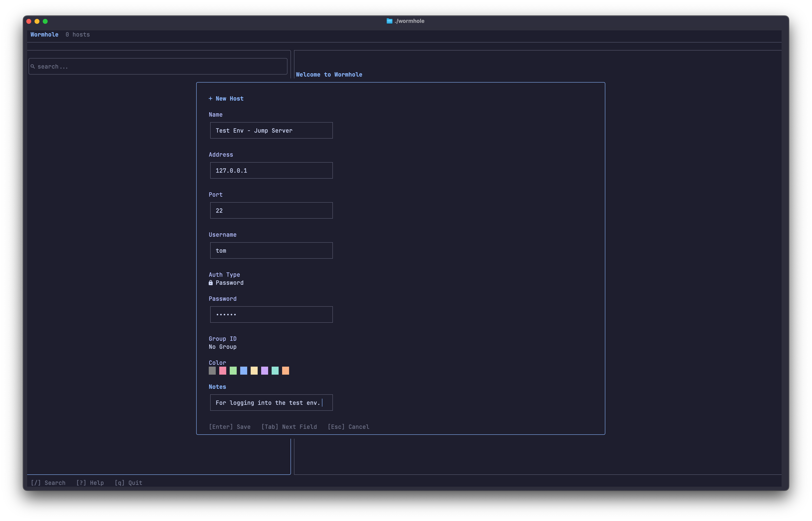
Task: Choose the green color swatch
Action: (233, 371)
